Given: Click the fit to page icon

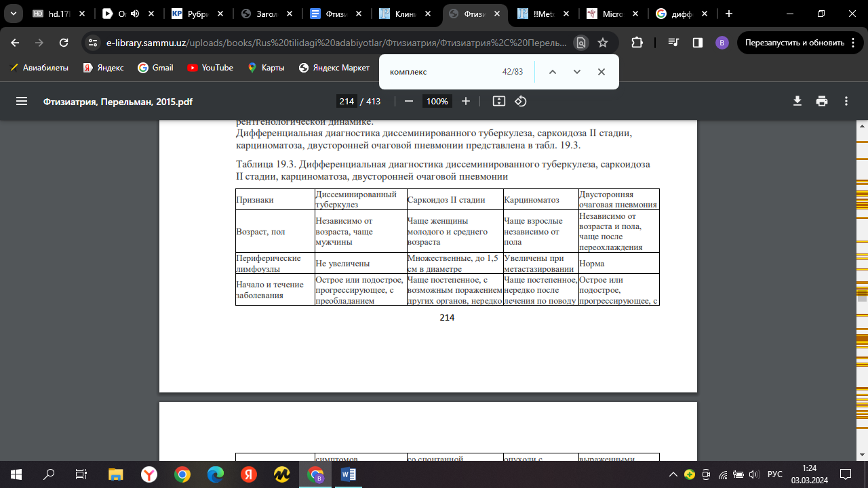Looking at the screenshot, I should pos(499,101).
